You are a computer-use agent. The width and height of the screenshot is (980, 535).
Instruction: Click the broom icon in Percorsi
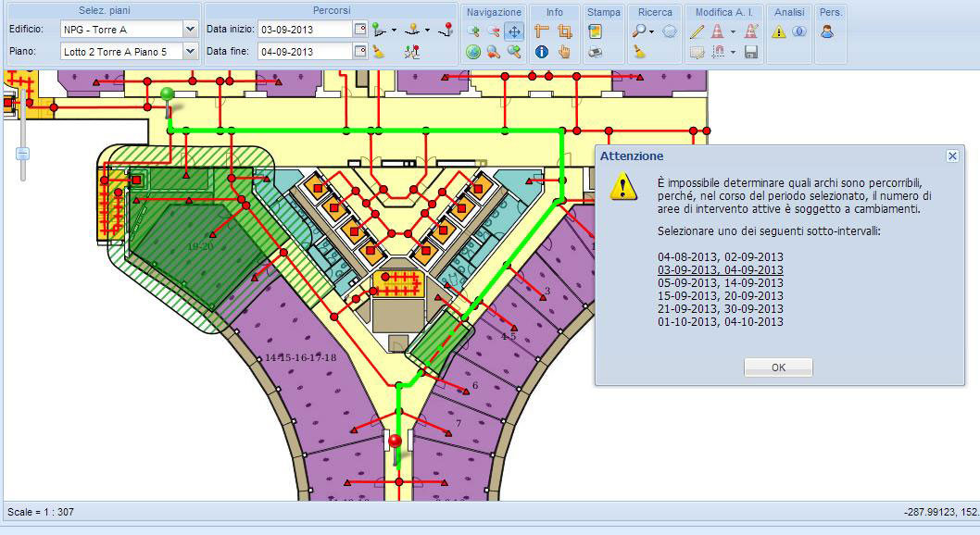coord(379,52)
